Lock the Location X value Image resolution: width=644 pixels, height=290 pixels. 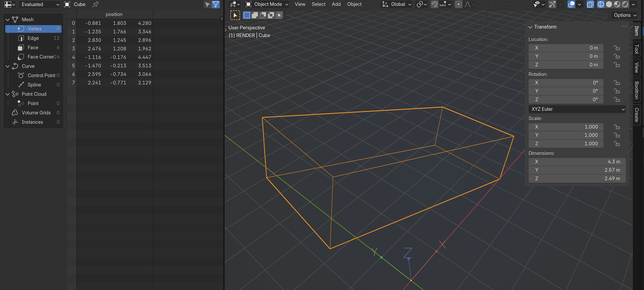tap(616, 48)
